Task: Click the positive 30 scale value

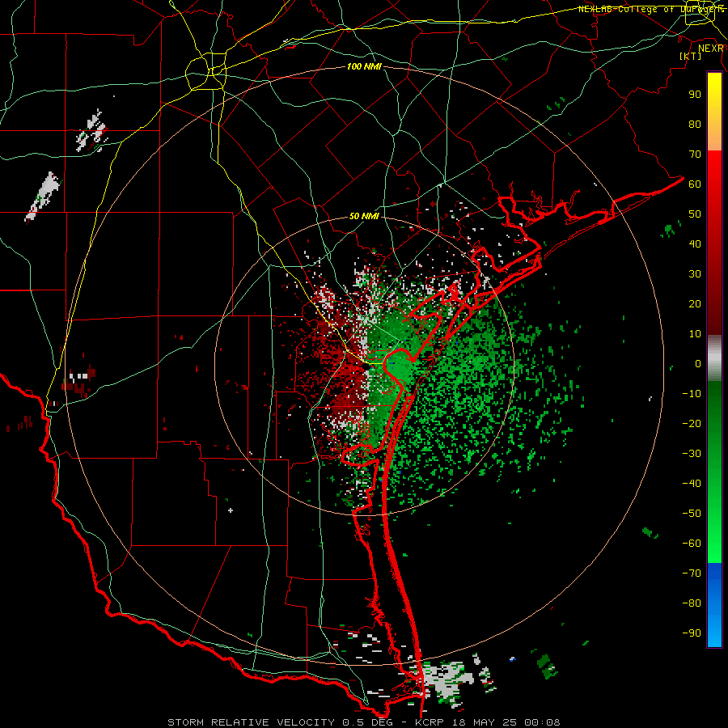Action: pyautogui.click(x=695, y=274)
